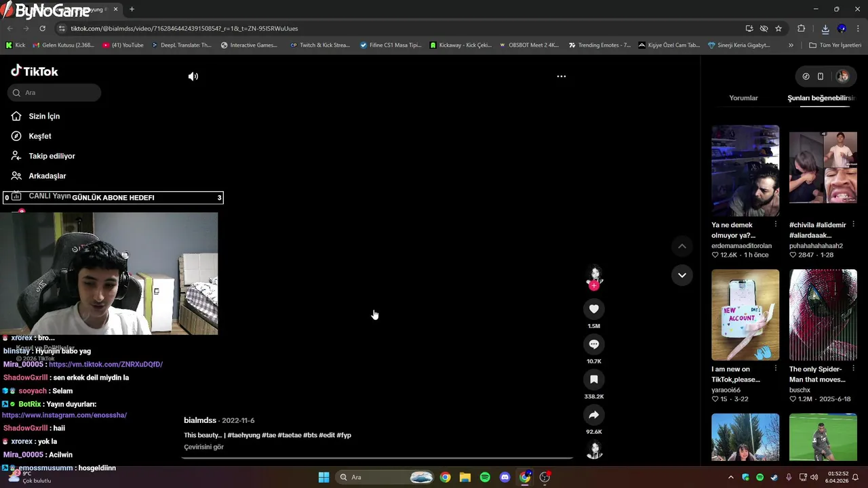Go back in the browser

[x=9, y=28]
